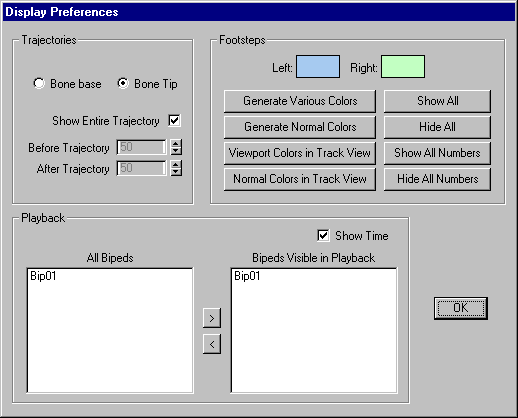518x418 pixels.
Task: Click Normal Colors in Track View
Action: pos(300,179)
